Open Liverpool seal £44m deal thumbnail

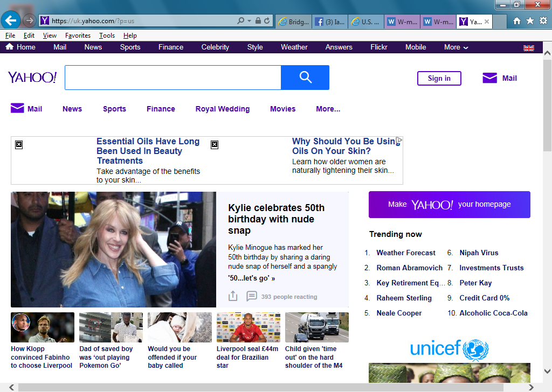[x=248, y=327]
